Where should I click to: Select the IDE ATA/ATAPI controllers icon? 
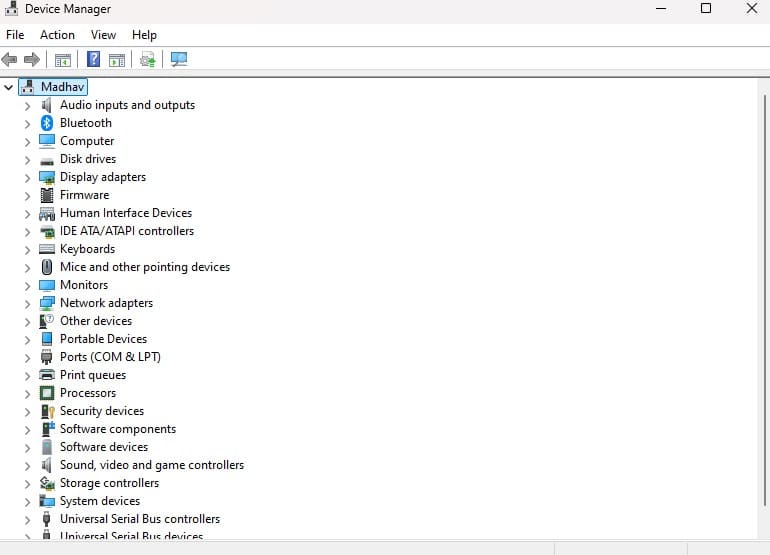pos(47,231)
